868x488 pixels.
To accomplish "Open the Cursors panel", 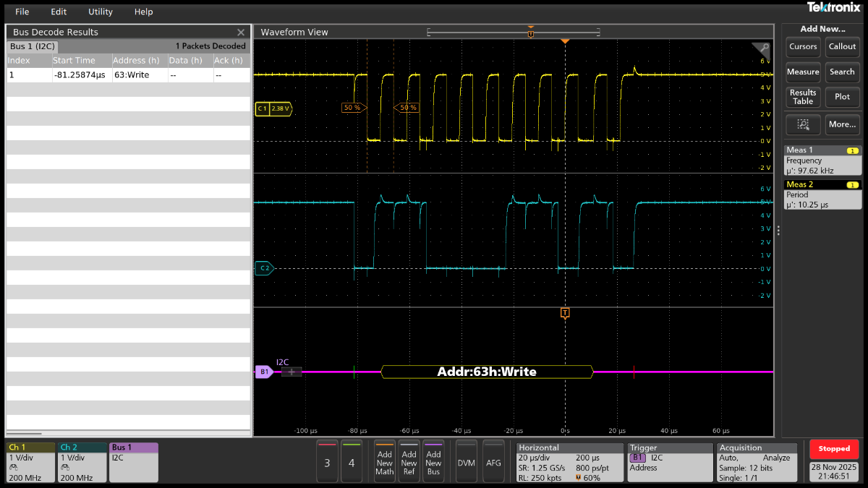I will [x=802, y=46].
